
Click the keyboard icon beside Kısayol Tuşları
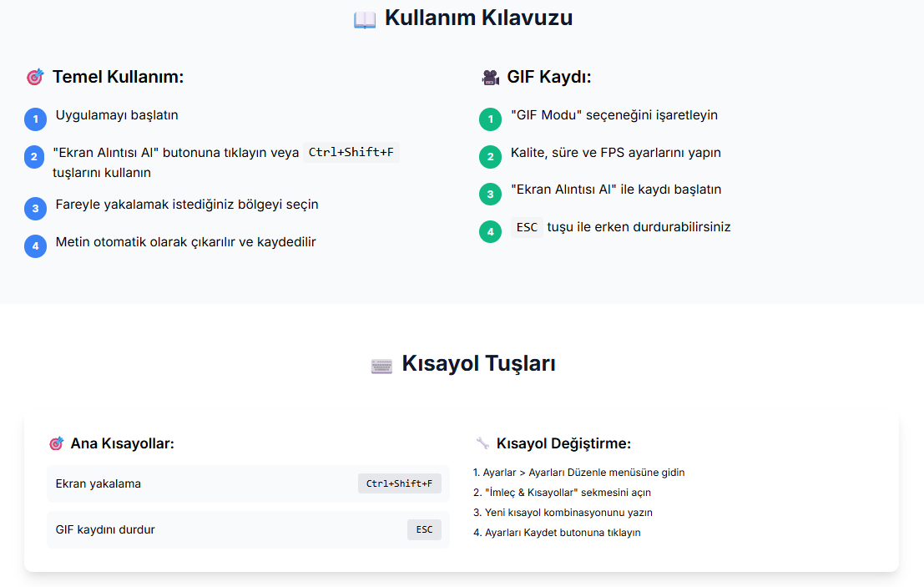pos(381,365)
